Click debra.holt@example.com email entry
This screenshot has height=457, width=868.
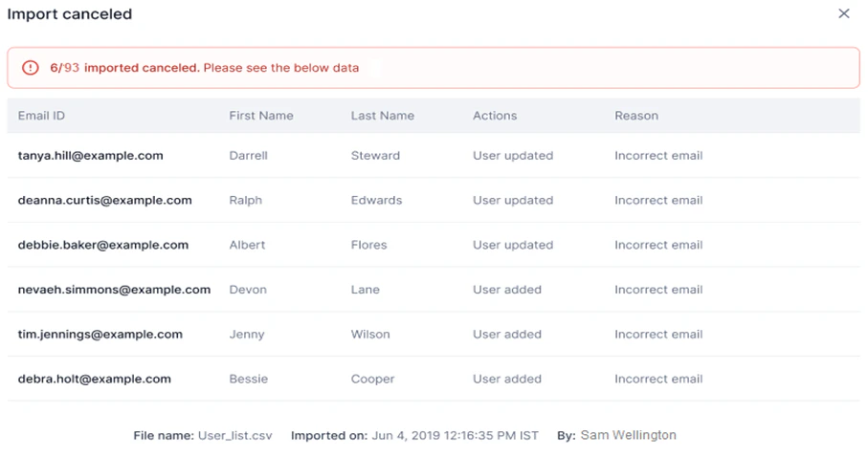95,380
